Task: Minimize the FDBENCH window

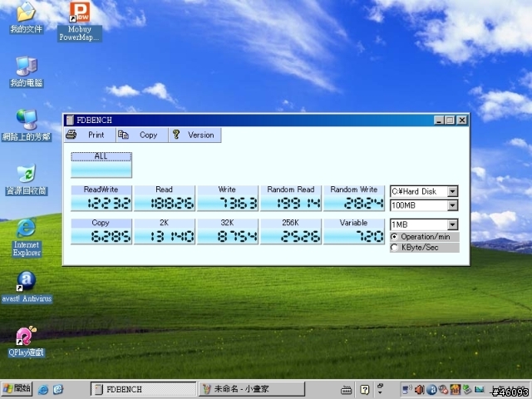Action: [x=439, y=120]
